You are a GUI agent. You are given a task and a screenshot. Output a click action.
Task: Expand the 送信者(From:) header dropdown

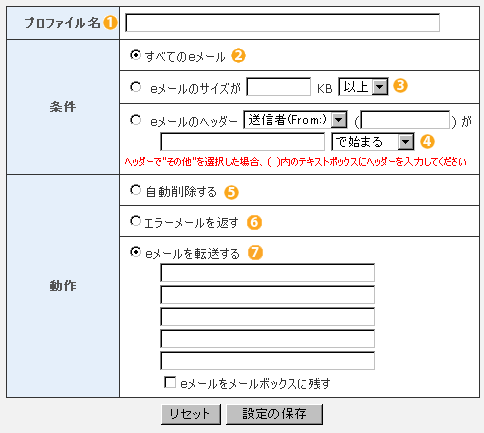pos(296,120)
